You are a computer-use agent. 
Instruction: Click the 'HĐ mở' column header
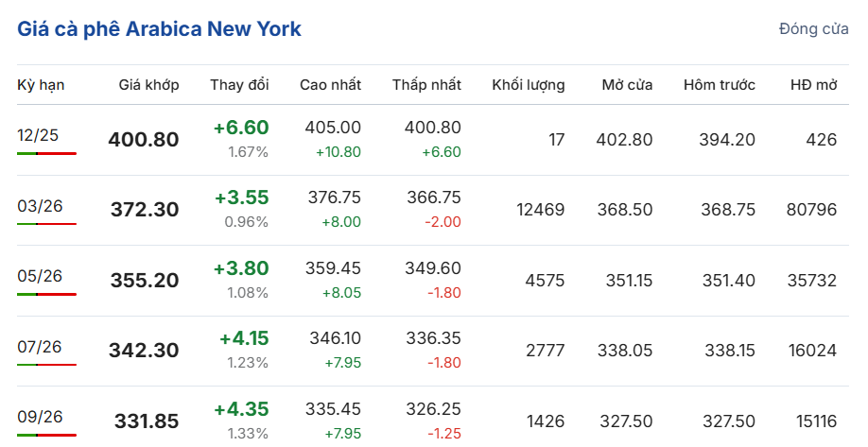click(x=813, y=85)
